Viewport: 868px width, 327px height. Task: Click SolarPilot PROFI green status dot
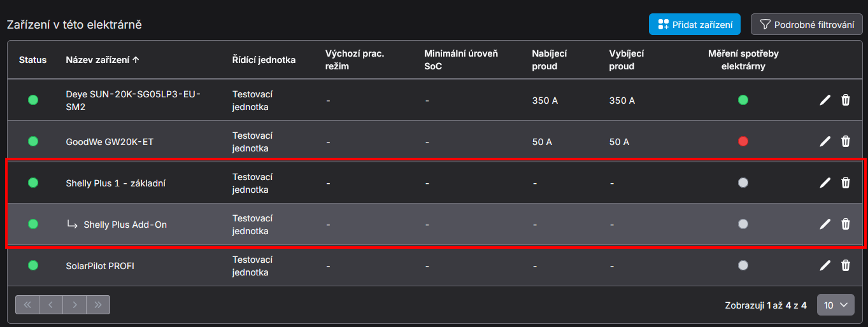tap(33, 265)
